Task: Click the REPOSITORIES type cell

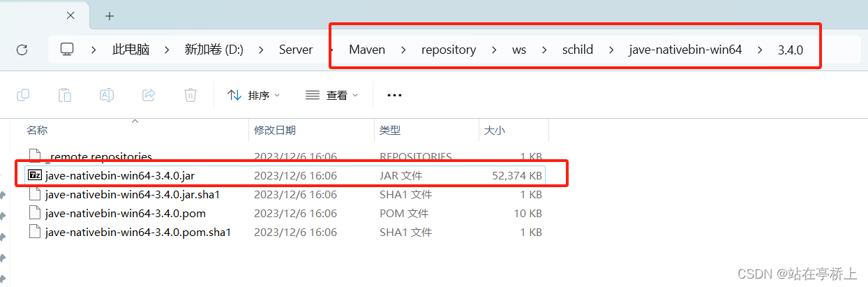Action: 416,156
